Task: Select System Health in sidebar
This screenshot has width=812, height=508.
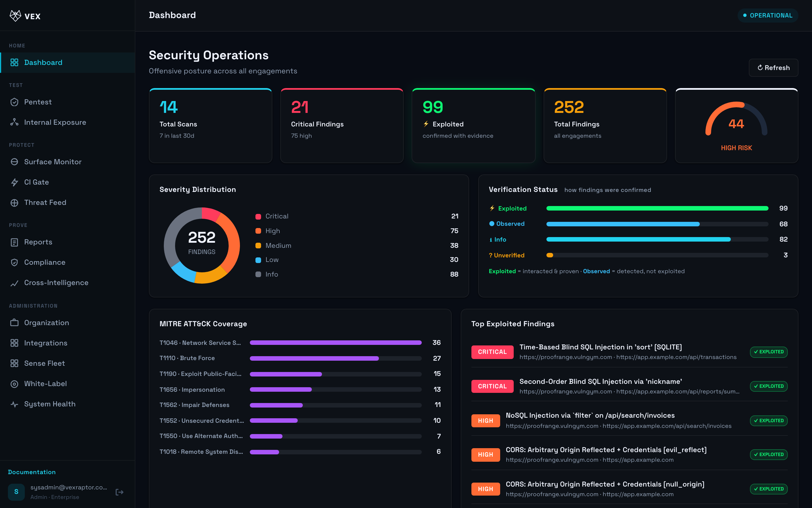Action: (67, 404)
